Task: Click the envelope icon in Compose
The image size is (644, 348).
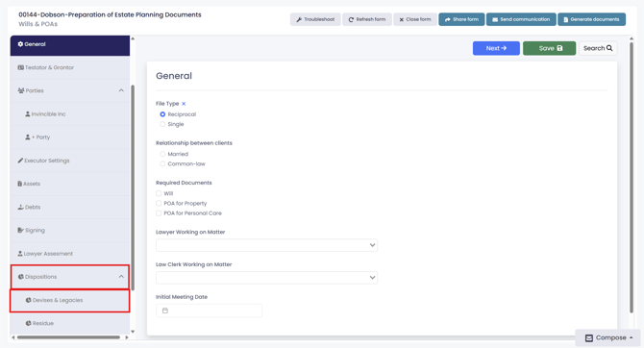Action: [589, 337]
